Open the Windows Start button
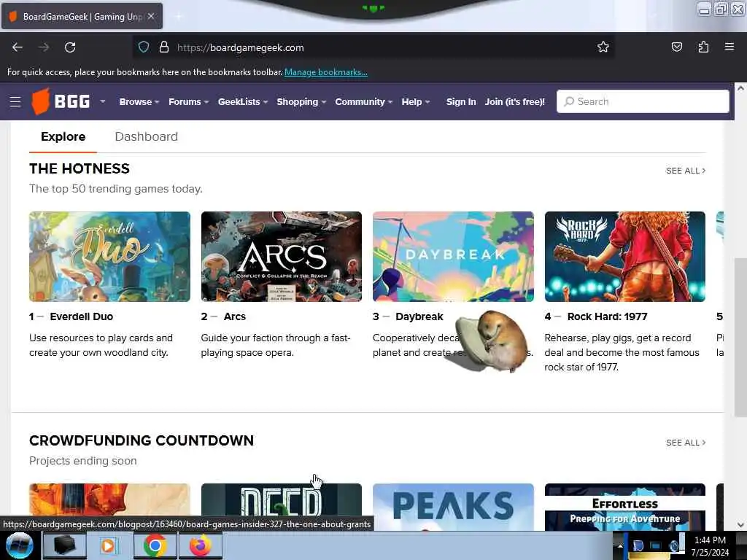The image size is (747, 560). [19, 545]
